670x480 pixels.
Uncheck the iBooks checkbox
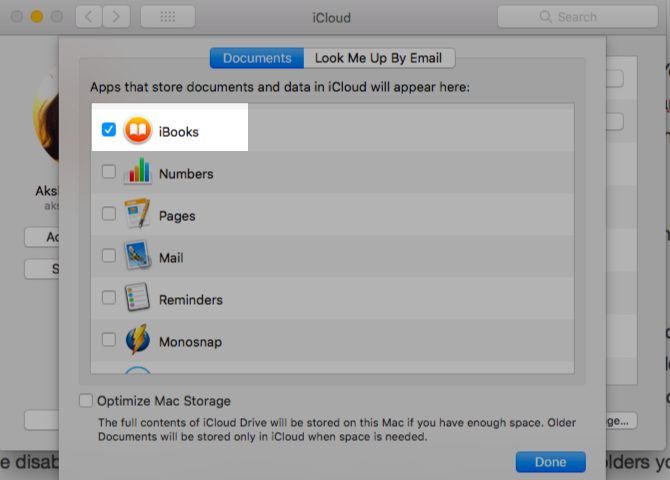(109, 130)
